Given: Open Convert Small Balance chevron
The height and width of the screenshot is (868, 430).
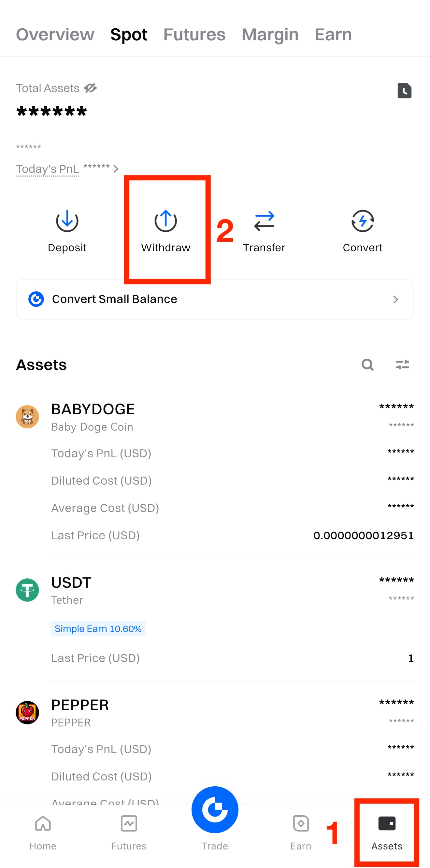Looking at the screenshot, I should 395,299.
